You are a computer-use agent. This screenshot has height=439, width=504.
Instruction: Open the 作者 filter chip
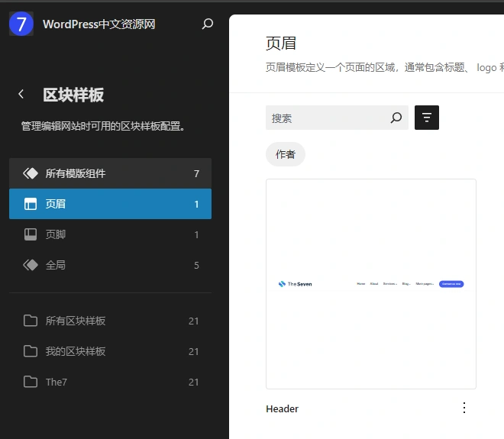tap(286, 154)
